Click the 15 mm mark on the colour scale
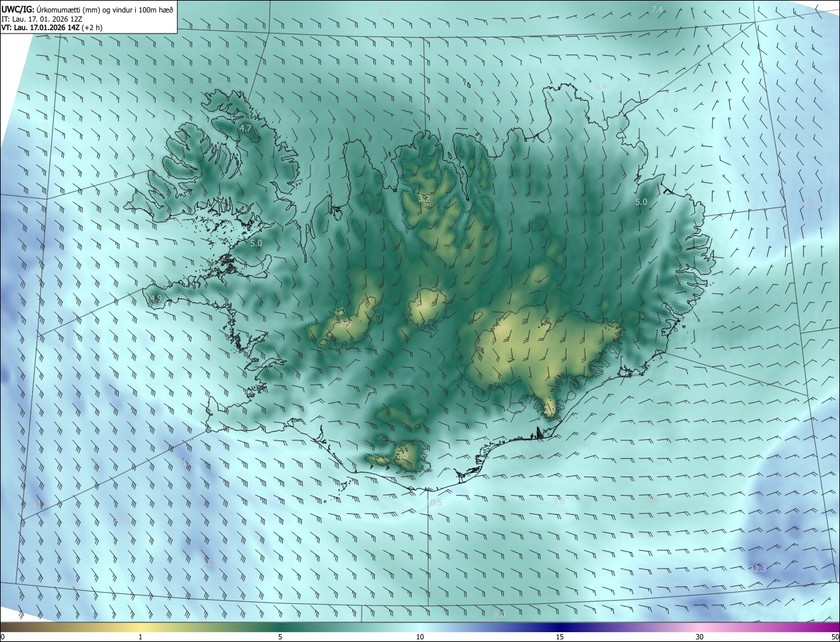The height and width of the screenshot is (642, 840). point(560,637)
